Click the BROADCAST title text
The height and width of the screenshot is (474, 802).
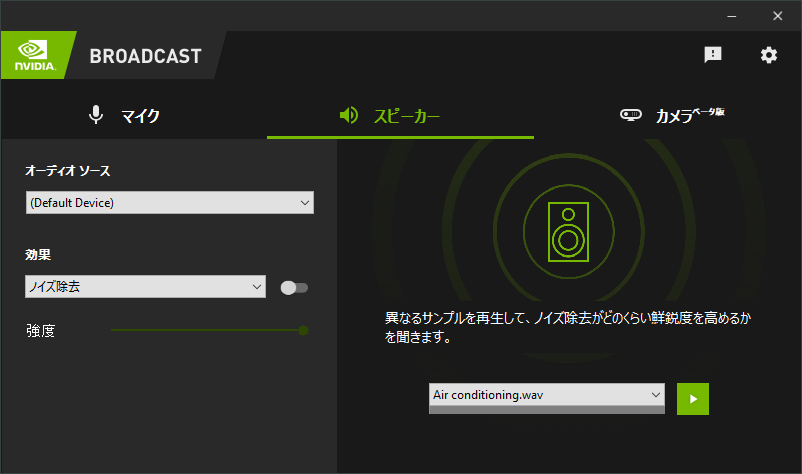pos(146,56)
